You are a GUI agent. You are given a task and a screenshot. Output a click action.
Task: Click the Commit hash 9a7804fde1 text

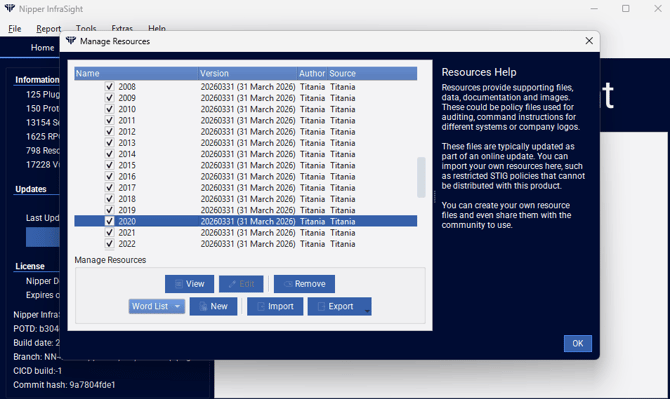tap(64, 385)
